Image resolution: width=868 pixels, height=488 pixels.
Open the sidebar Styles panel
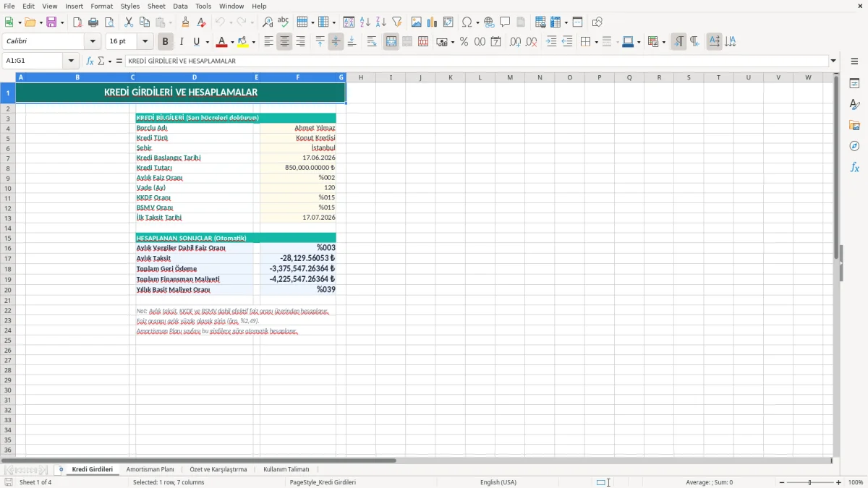[x=854, y=105]
